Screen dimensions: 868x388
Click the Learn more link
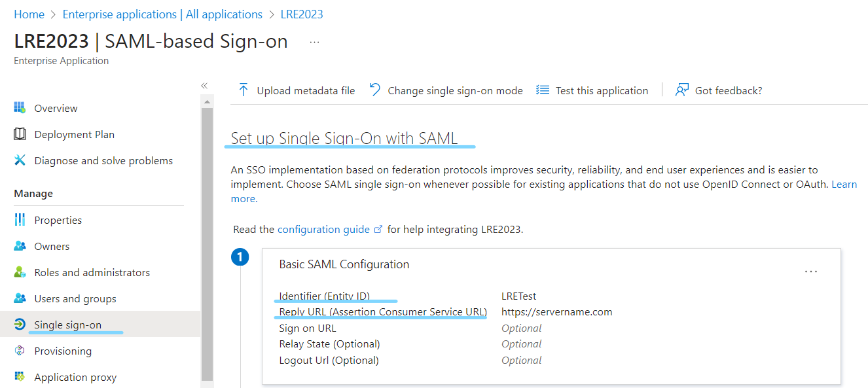[846, 184]
